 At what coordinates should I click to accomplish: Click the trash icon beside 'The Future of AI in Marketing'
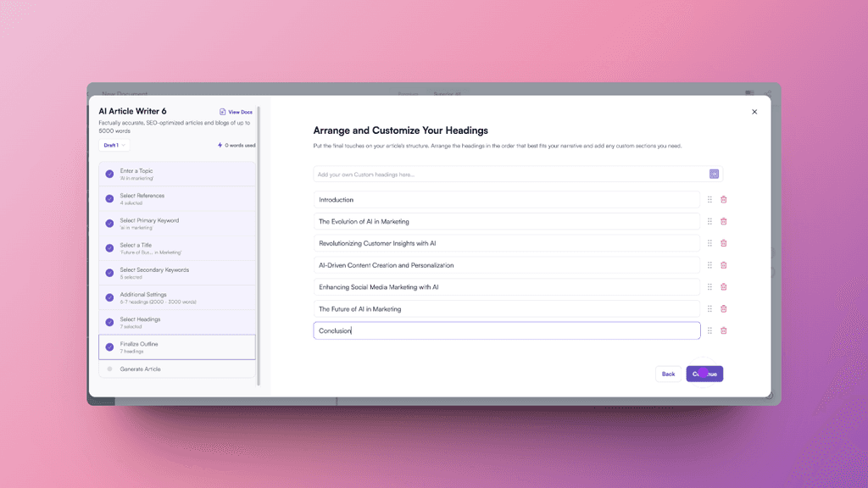point(723,308)
